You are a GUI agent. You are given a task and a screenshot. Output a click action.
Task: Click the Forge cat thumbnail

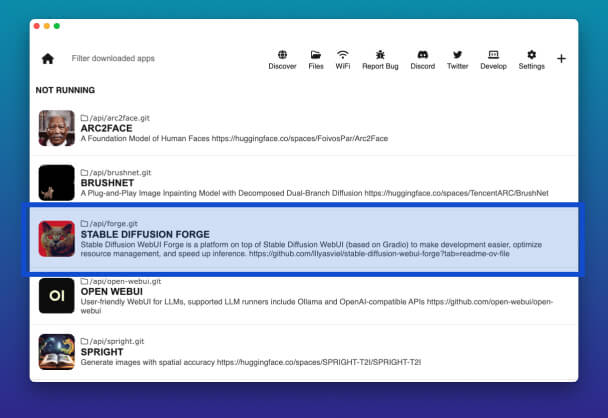pos(56,239)
